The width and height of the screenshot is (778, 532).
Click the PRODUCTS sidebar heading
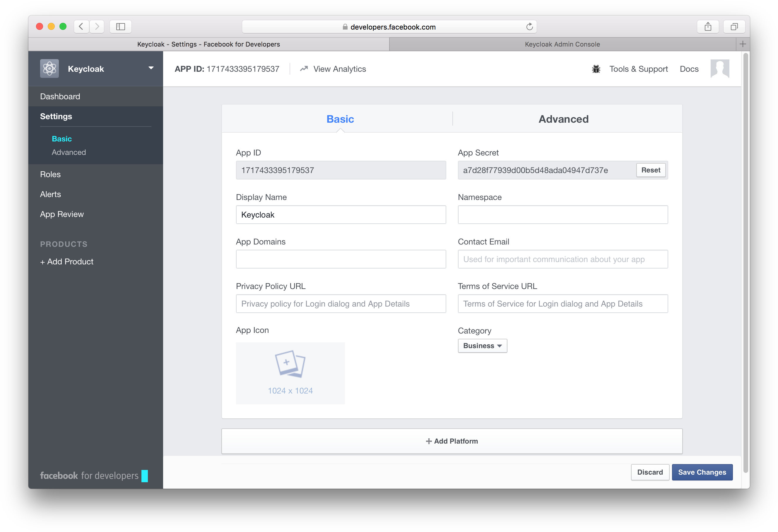(x=64, y=244)
